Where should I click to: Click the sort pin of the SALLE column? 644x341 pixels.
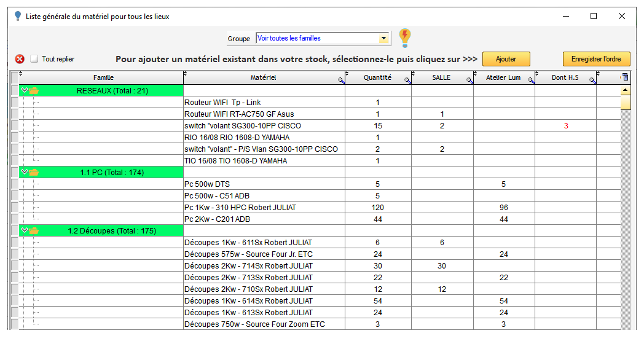coord(413,74)
